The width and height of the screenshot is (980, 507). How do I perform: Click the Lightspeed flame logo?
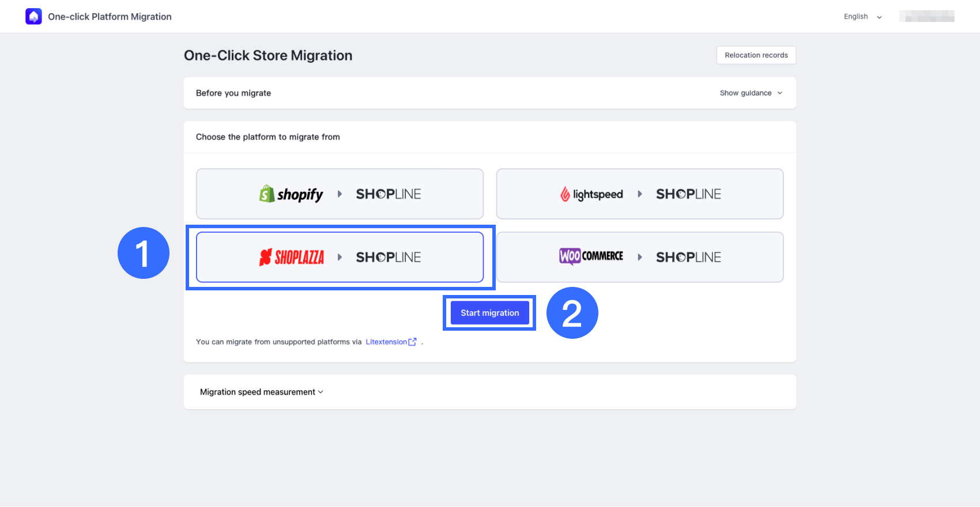(x=565, y=195)
